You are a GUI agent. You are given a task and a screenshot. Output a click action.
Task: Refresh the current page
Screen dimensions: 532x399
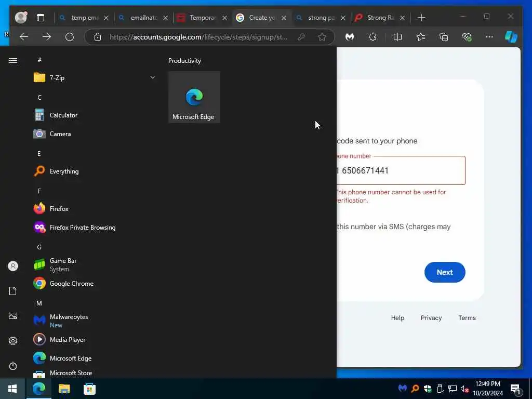coord(70,37)
